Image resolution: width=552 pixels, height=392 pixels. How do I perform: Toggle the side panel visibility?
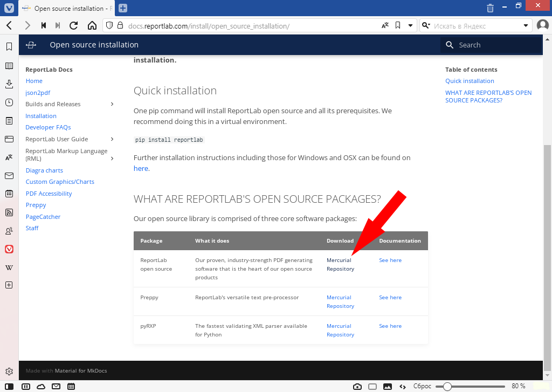[9, 386]
